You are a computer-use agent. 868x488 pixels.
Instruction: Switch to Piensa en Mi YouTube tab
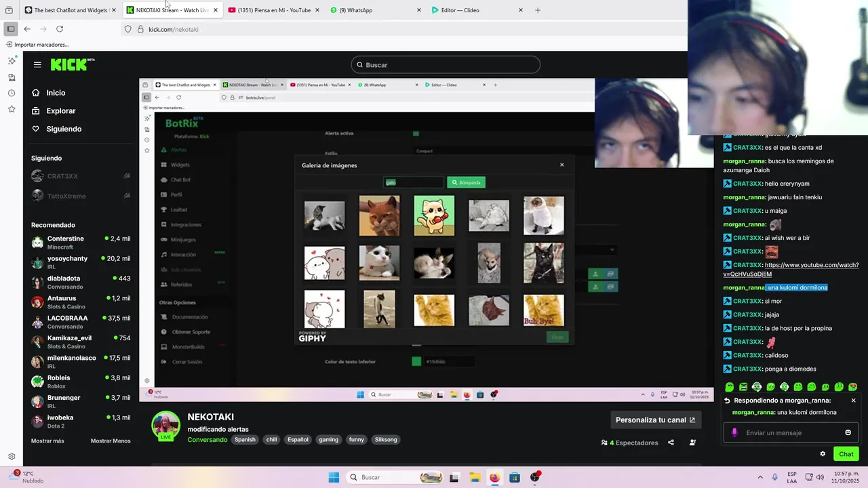[273, 10]
